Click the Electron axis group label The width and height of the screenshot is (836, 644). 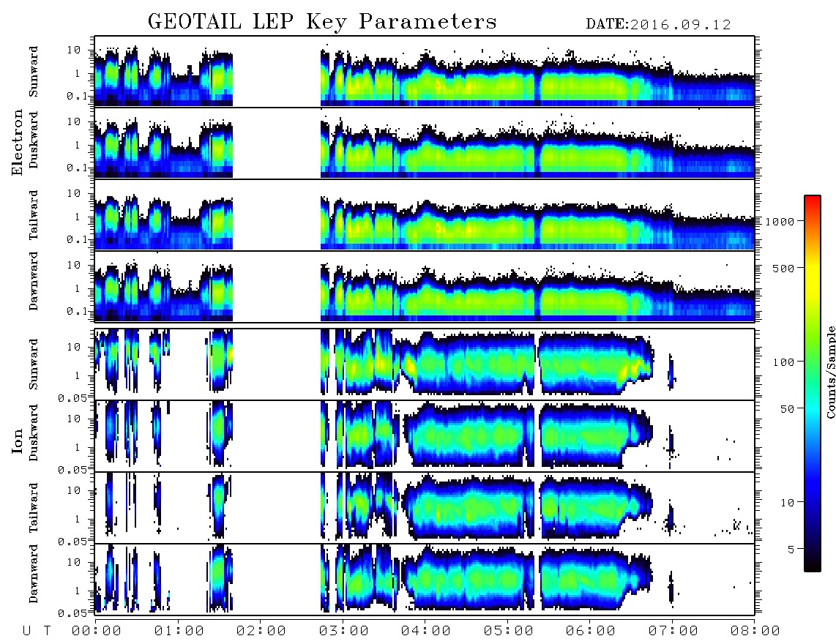click(17, 142)
